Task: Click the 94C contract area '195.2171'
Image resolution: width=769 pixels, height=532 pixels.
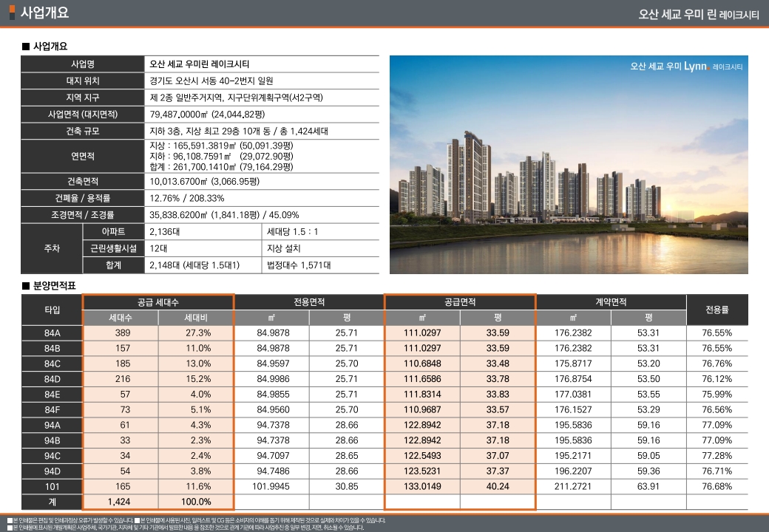Action: pyautogui.click(x=573, y=456)
